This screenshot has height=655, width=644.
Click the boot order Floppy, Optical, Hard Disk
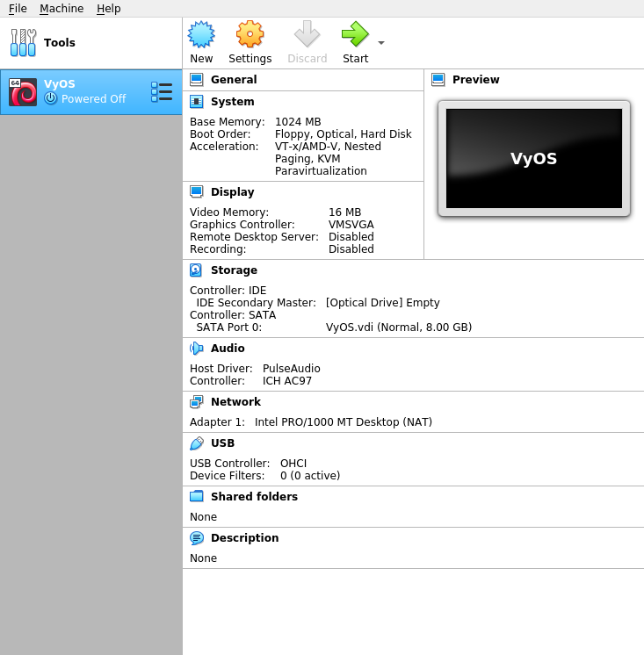coord(344,134)
